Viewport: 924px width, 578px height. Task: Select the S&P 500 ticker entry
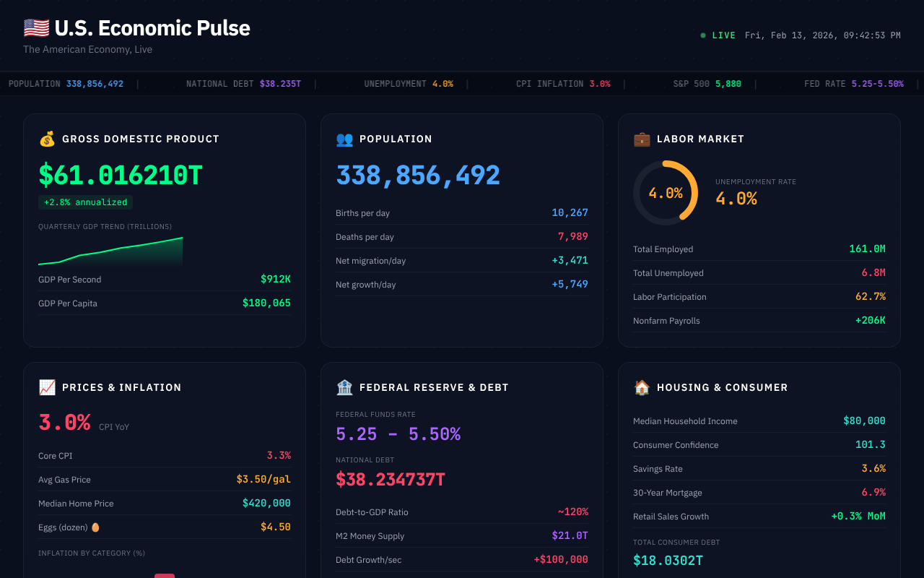tap(707, 83)
